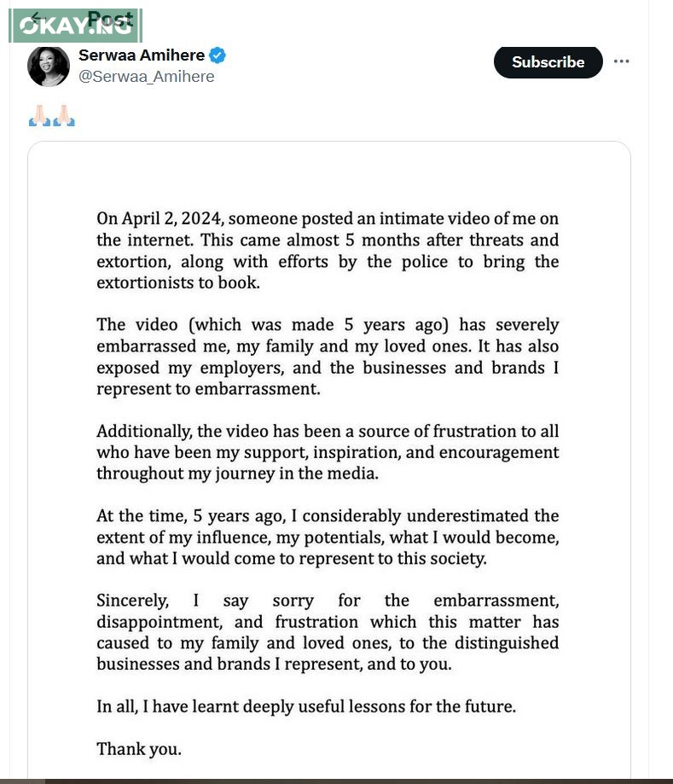Click the closing "Thank you." text

tap(139, 749)
